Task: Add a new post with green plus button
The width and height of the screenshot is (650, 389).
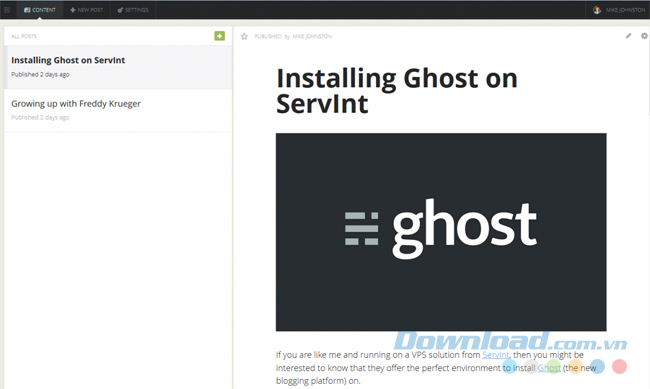Action: point(220,36)
